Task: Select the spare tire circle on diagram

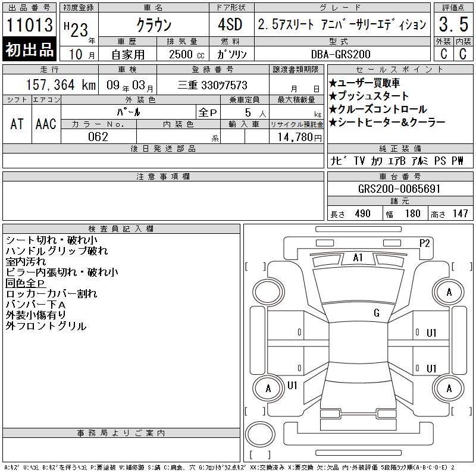Action: coord(260,434)
